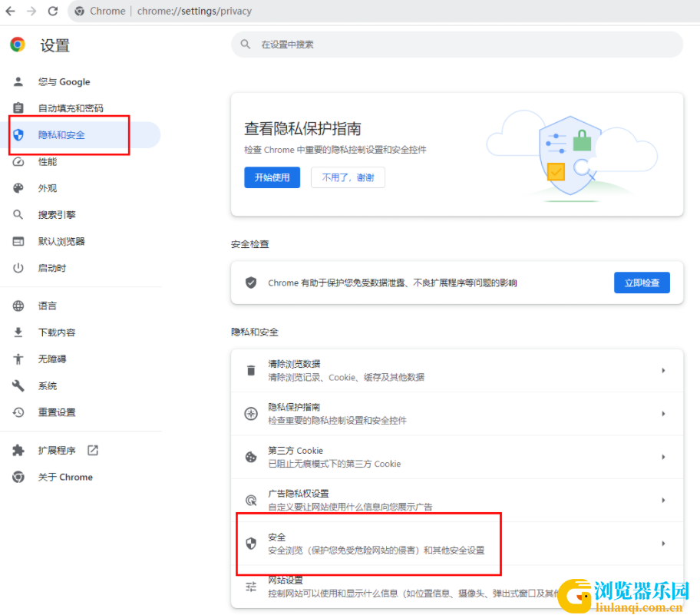Click the wrench icon for 系统
Image resolution: width=700 pixels, height=615 pixels.
coord(18,386)
